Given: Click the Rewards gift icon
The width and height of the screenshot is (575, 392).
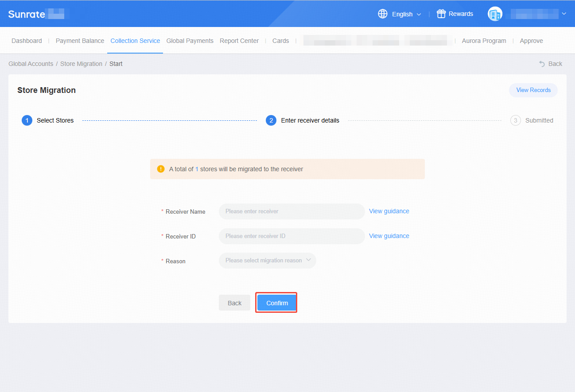Looking at the screenshot, I should [441, 14].
